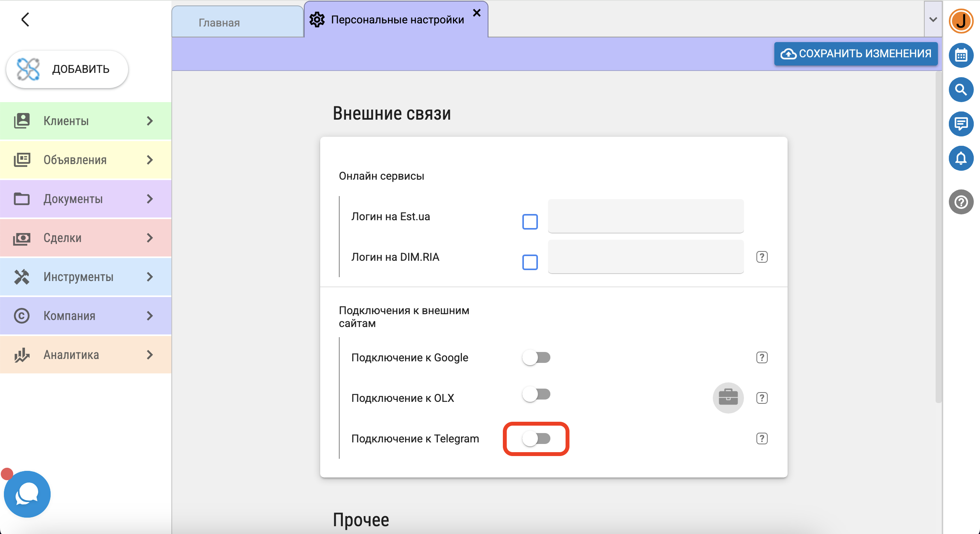Click the search magnifier icon
The height and width of the screenshot is (534, 980).
click(961, 90)
